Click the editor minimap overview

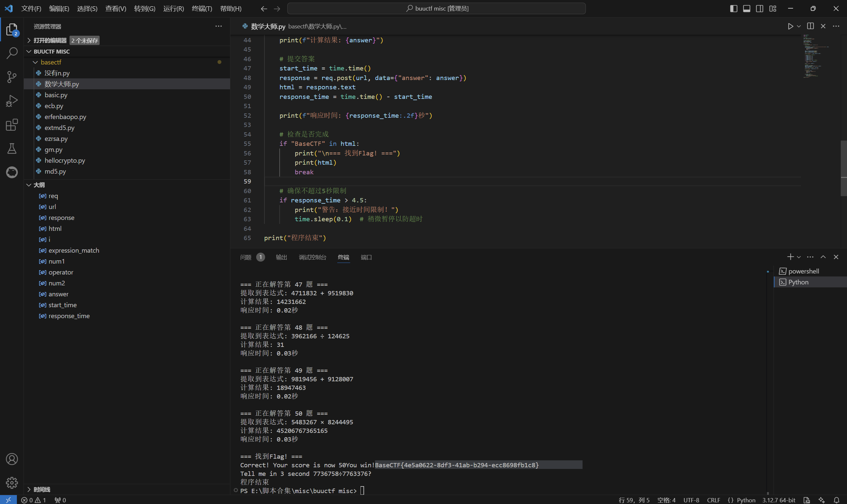(820, 56)
